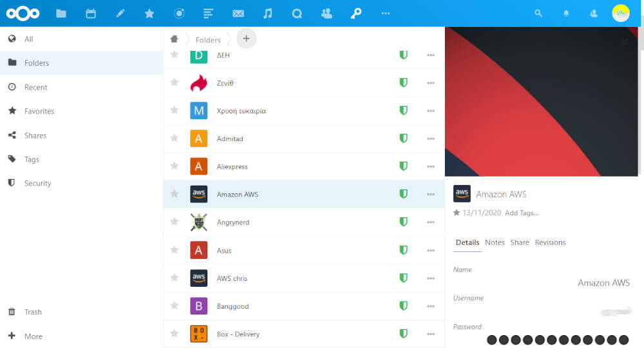Click the plus button to add item
The image size is (644, 348).
pyautogui.click(x=246, y=39)
